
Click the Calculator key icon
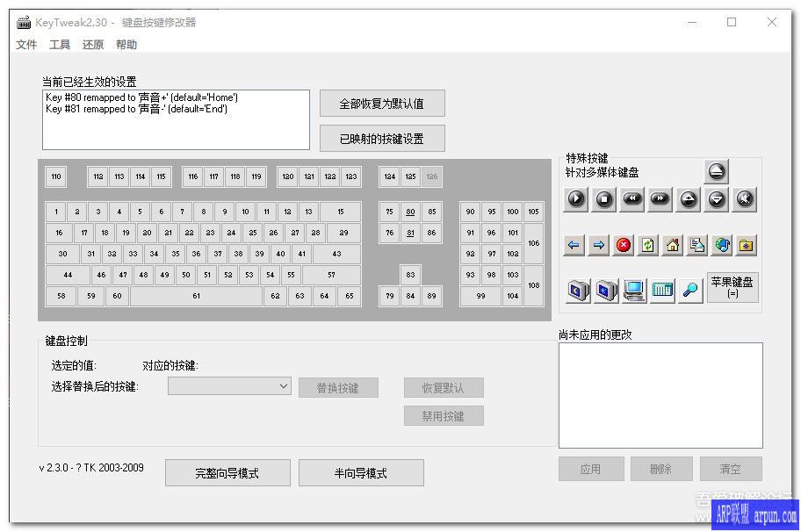click(661, 290)
